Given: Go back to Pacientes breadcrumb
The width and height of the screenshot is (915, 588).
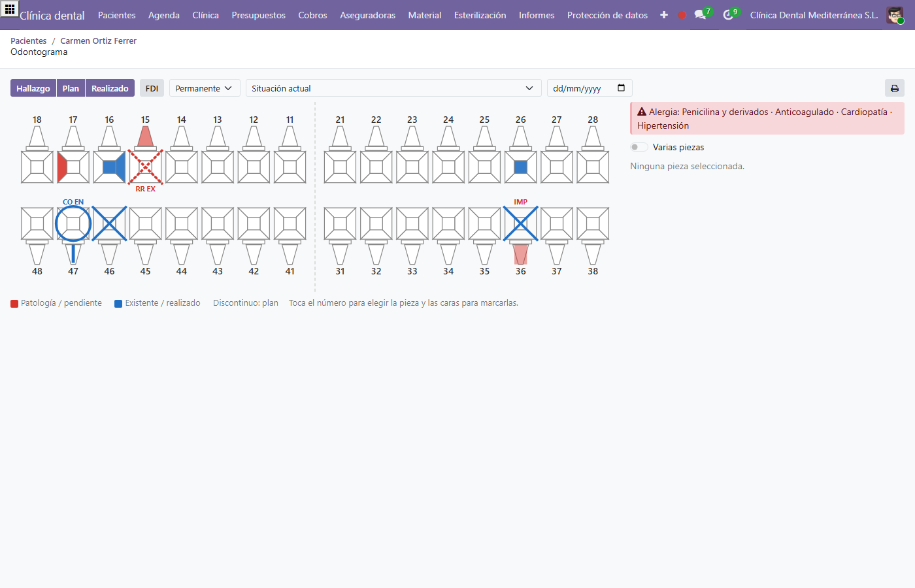Looking at the screenshot, I should 29,41.
